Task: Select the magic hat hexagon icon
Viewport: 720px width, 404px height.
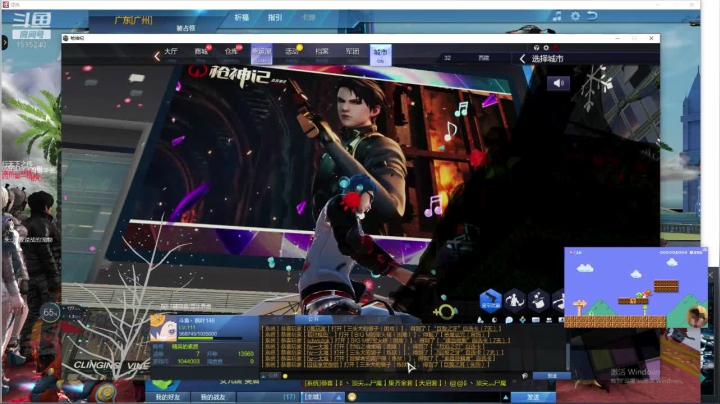Action: [538, 301]
